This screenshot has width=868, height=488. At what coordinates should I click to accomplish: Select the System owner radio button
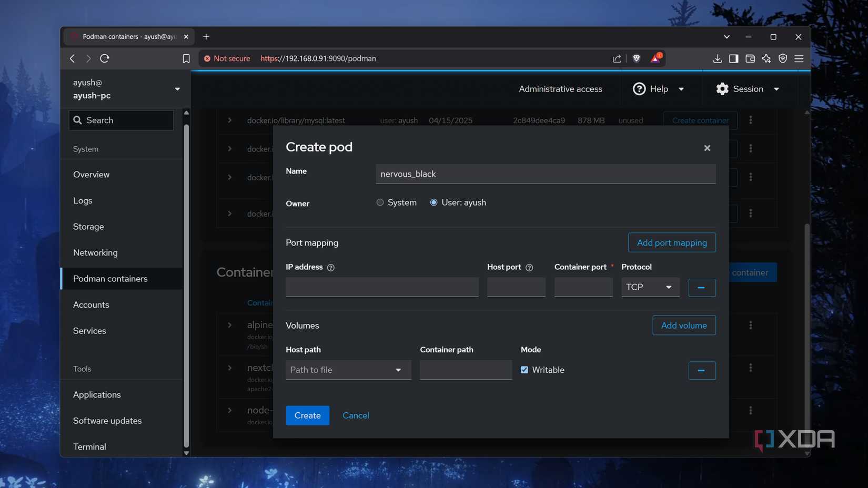click(380, 202)
